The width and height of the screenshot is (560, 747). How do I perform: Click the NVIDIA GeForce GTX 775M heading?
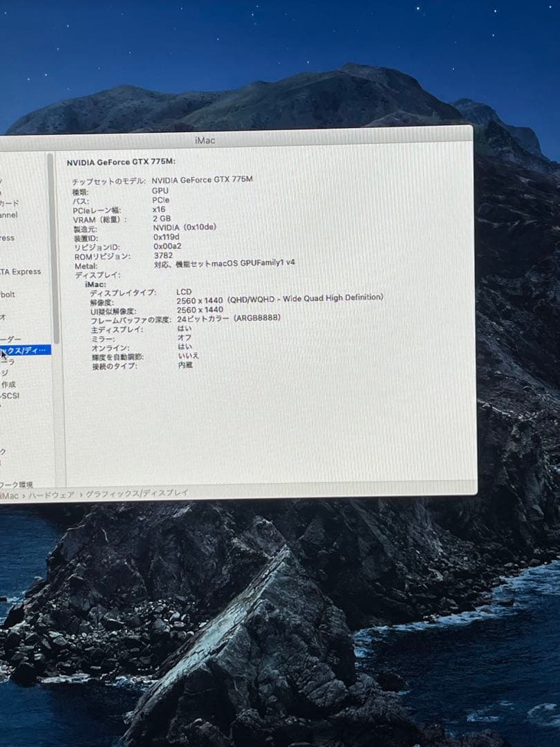121,162
